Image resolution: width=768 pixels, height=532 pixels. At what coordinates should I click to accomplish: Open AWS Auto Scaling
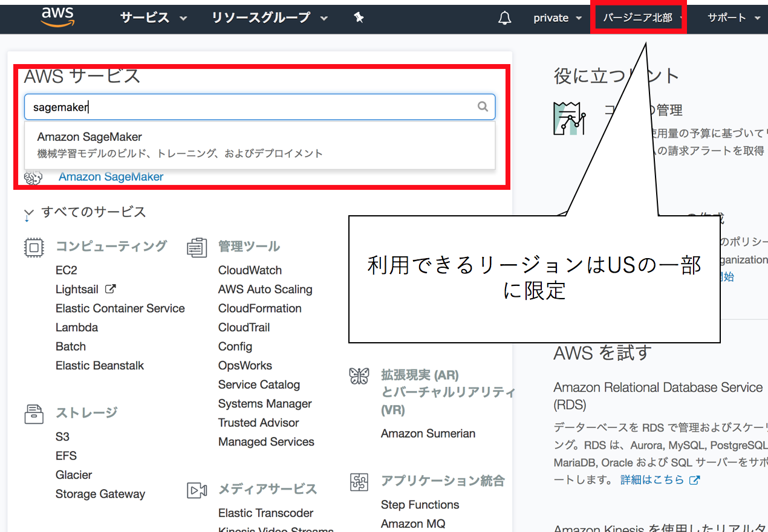point(265,290)
